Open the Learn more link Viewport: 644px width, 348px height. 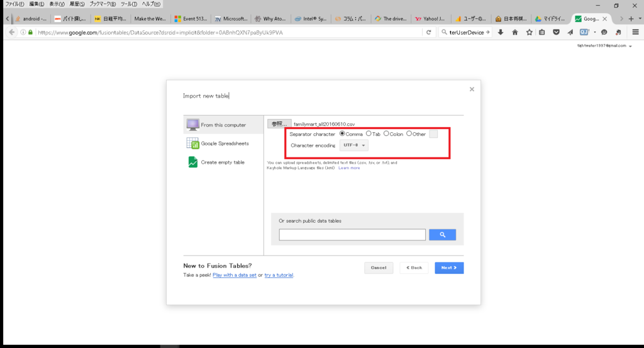[349, 167]
